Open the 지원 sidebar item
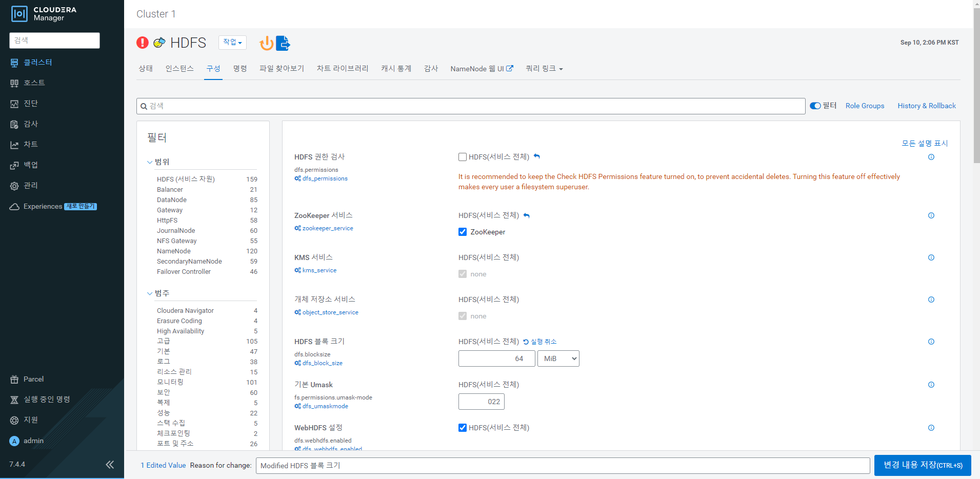 [x=24, y=420]
